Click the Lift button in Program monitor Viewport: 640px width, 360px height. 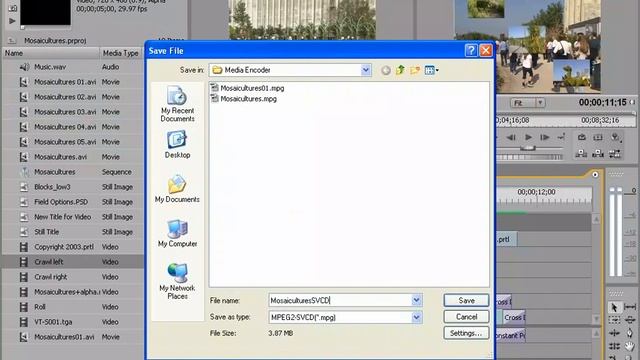[581, 153]
